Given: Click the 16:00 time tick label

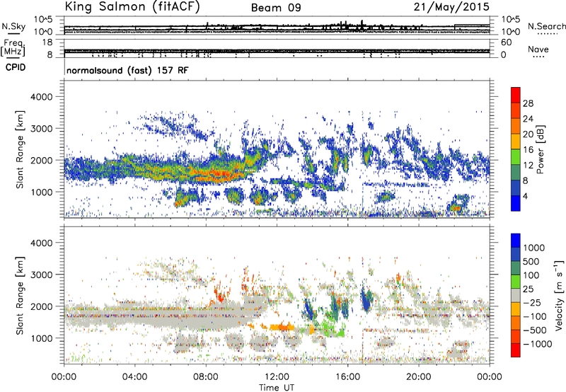Looking at the screenshot, I should click(x=347, y=377).
